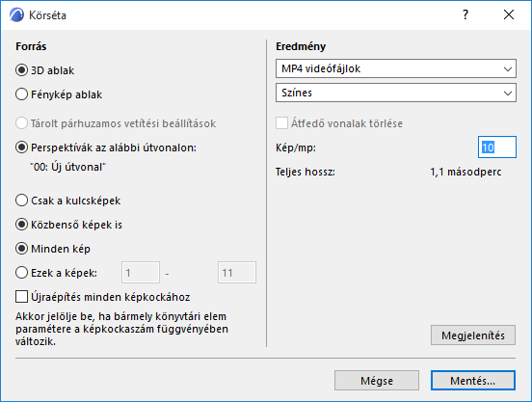Select Csak a kulcsképek radio button

tap(22, 201)
